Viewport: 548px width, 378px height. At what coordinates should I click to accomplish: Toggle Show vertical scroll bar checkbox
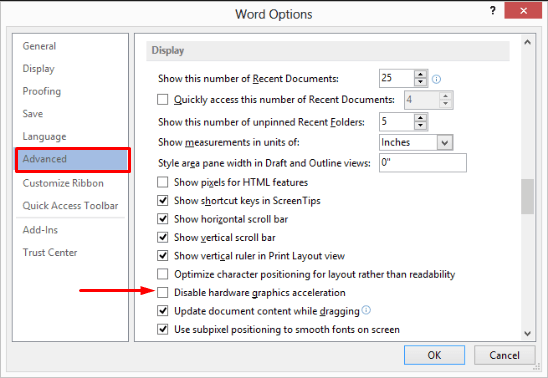(x=162, y=238)
